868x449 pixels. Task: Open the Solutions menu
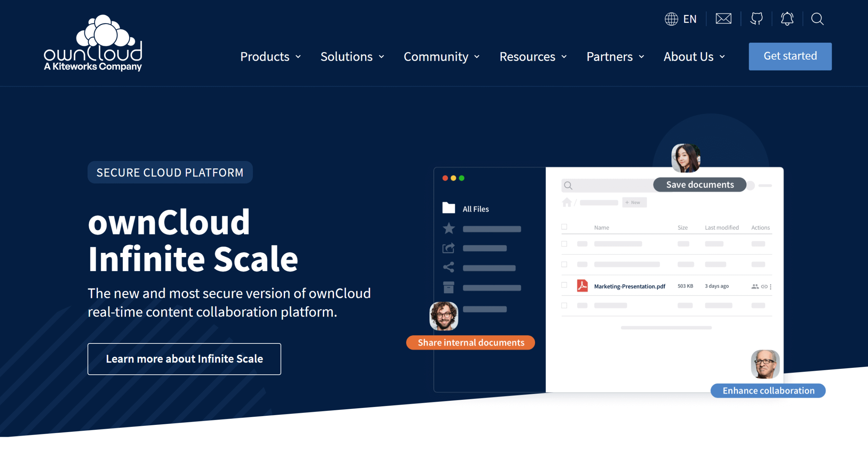(x=347, y=57)
